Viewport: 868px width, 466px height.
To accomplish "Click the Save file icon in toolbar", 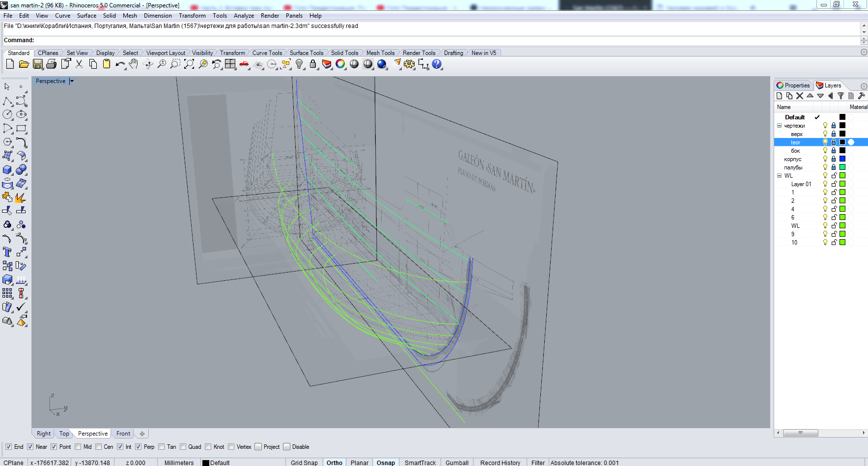I will [38, 64].
